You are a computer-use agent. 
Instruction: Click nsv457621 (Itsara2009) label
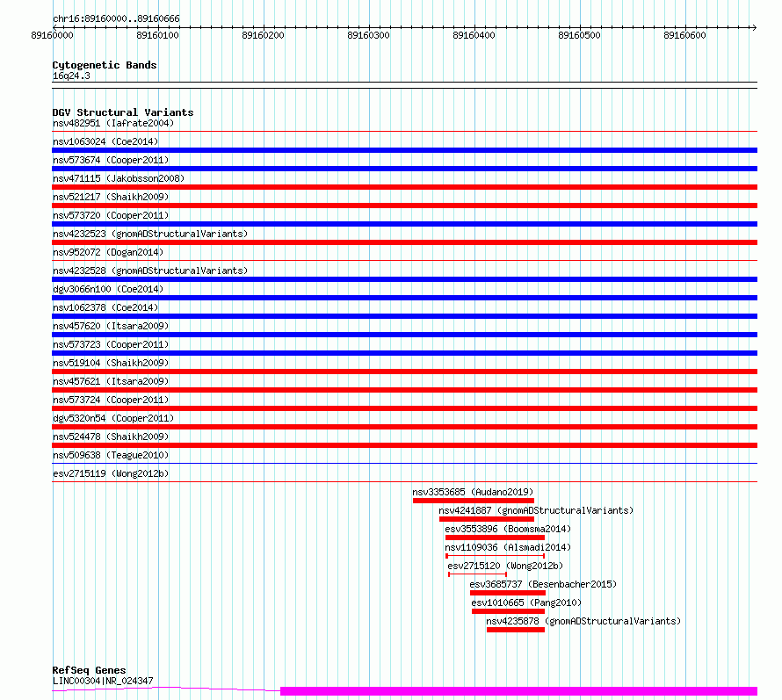click(111, 381)
